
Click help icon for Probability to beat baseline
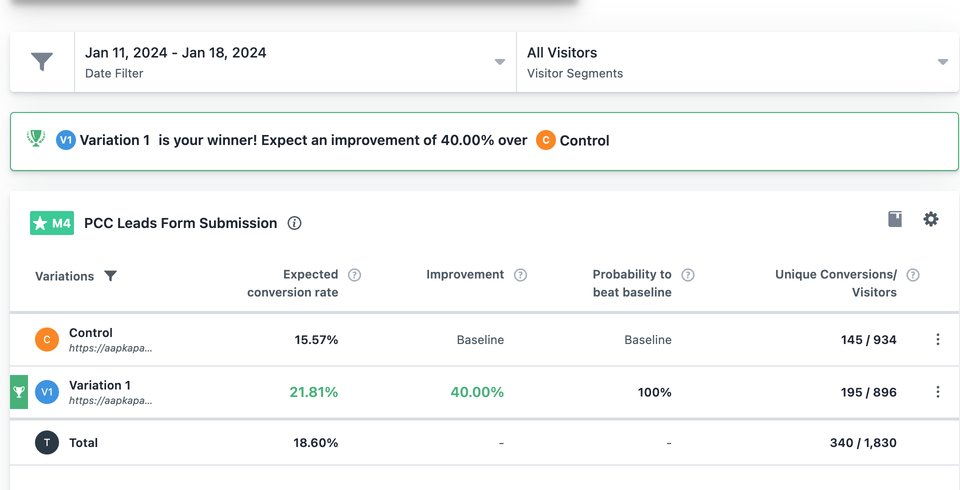(x=687, y=275)
